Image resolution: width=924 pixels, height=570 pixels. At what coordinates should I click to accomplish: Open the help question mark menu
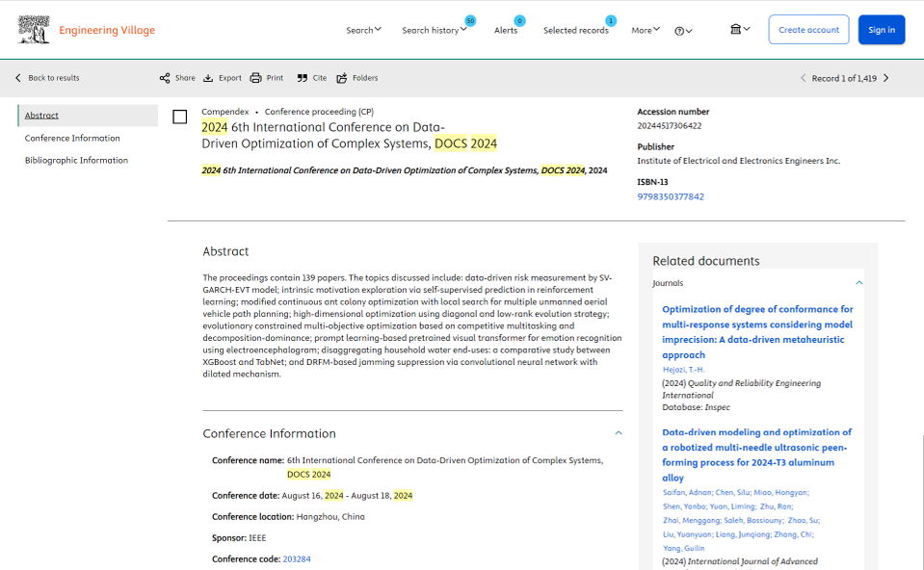pos(683,31)
